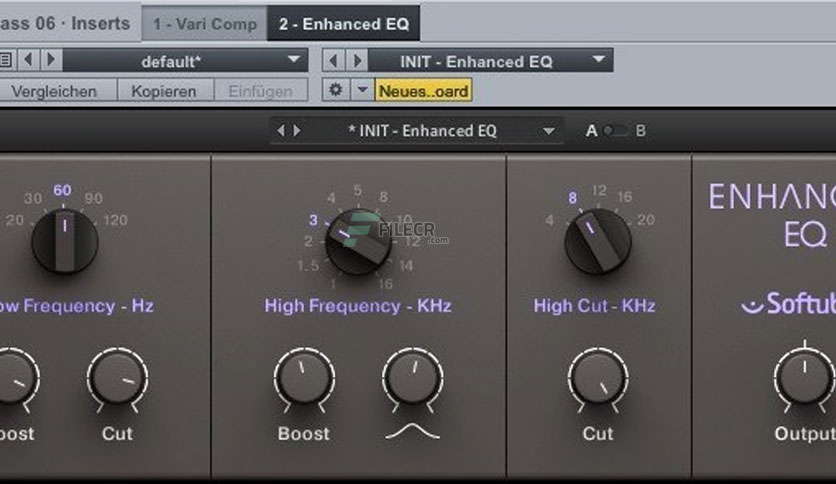
Task: Set Low Frequency to 90 Hz
Action: 93,198
